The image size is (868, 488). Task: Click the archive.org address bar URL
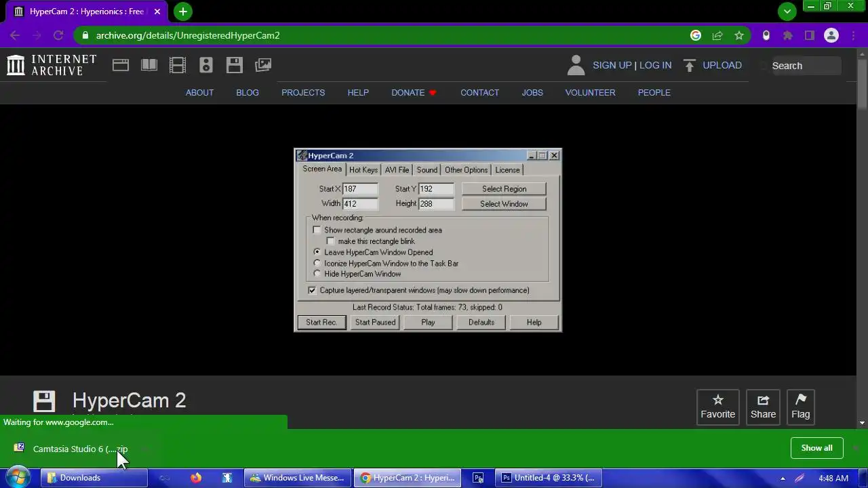pyautogui.click(x=188, y=35)
